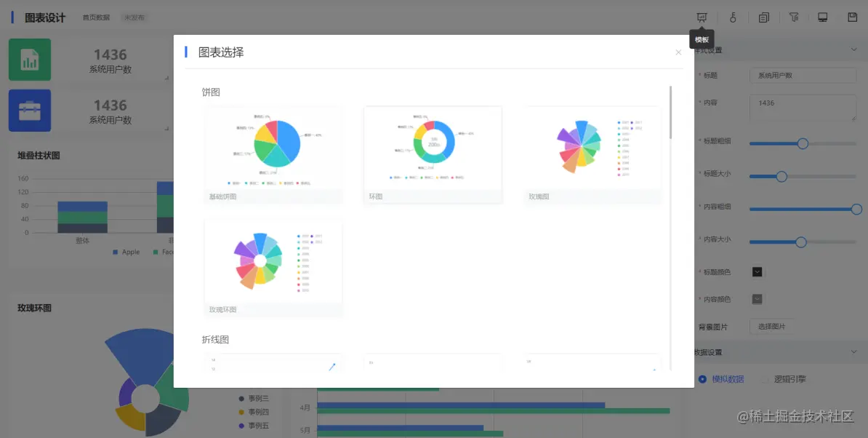868x438 pixels.
Task: Click the 内容 textarea showing 1436
Action: point(803,108)
